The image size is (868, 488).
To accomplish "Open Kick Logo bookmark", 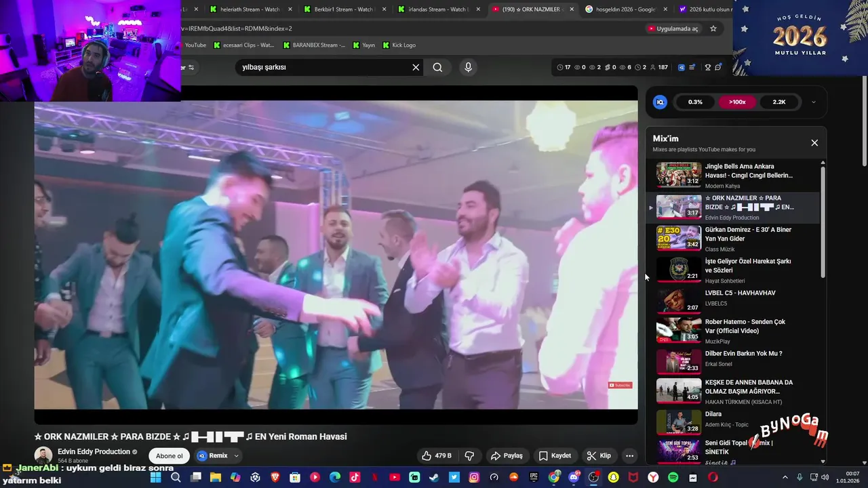I will tap(399, 45).
